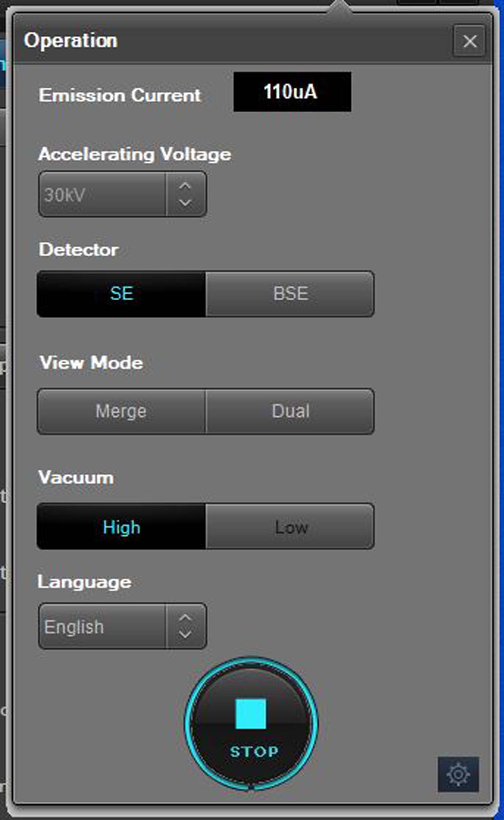
Task: Select next language with up arrow
Action: 185,618
